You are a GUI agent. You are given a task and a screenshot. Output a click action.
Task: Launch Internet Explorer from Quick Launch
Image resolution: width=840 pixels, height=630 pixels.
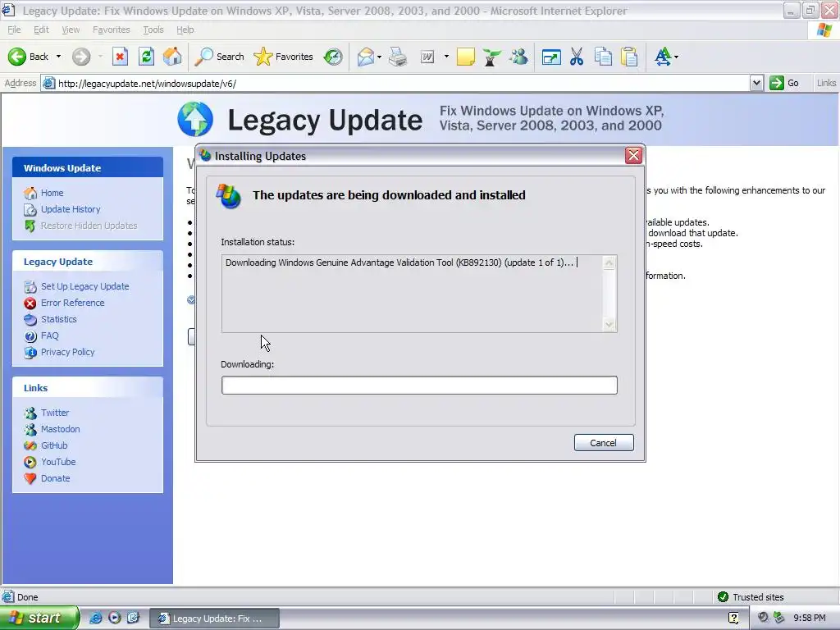coord(96,618)
